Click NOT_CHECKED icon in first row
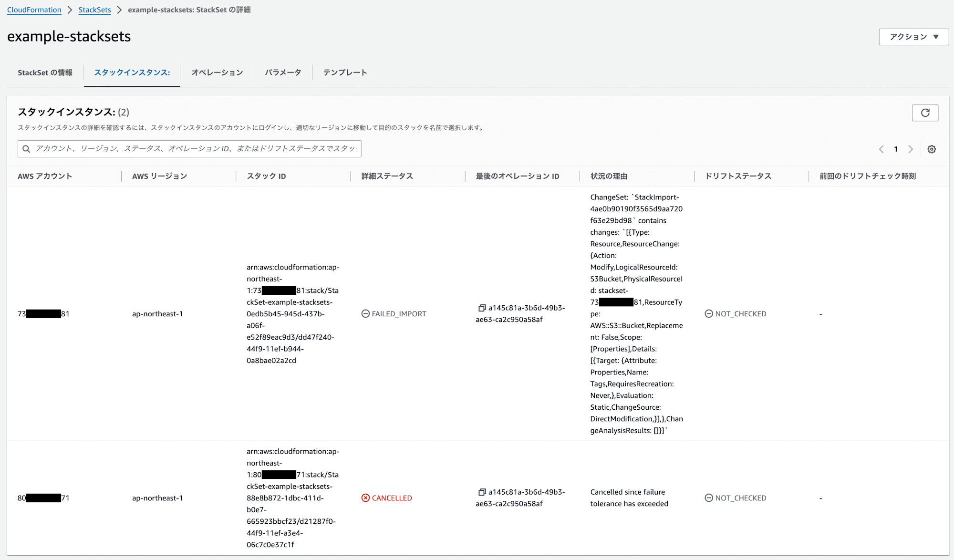This screenshot has height=560, width=954. [x=709, y=314]
